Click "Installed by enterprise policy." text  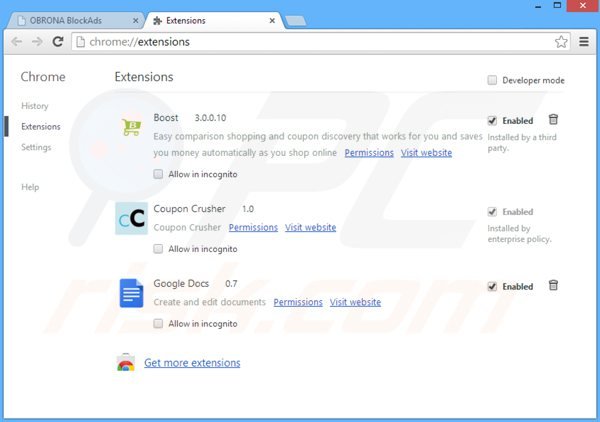[519, 233]
